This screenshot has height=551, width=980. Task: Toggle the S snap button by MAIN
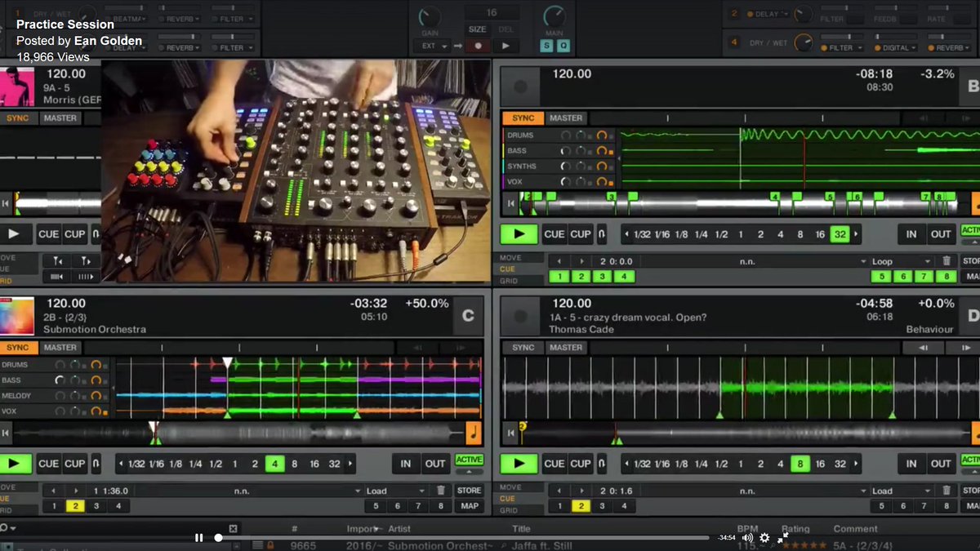(546, 46)
